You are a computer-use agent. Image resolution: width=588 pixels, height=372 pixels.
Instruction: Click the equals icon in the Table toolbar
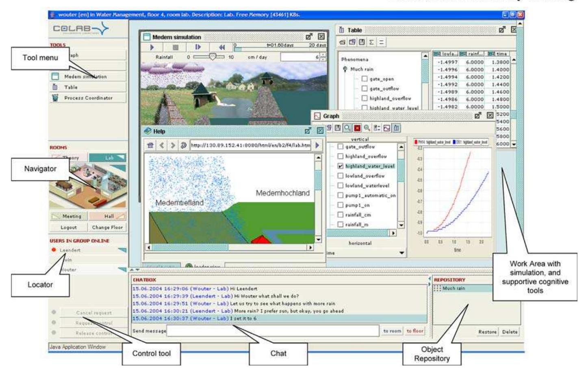click(x=382, y=42)
